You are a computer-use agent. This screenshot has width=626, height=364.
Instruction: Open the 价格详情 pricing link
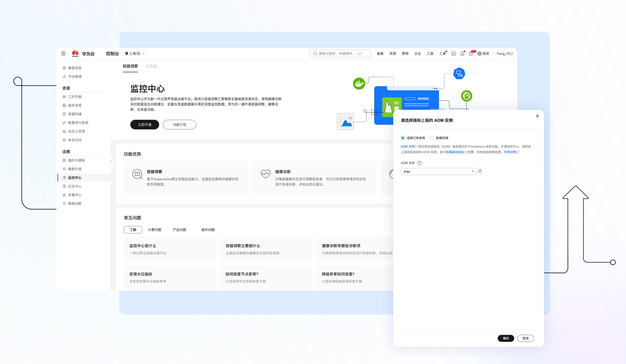click(510, 152)
